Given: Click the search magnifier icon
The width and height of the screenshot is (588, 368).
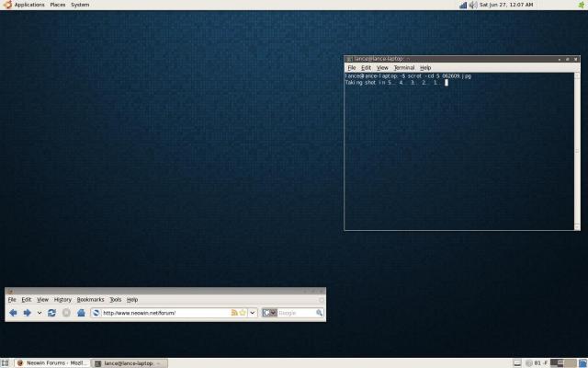Looking at the screenshot, I should (x=320, y=313).
